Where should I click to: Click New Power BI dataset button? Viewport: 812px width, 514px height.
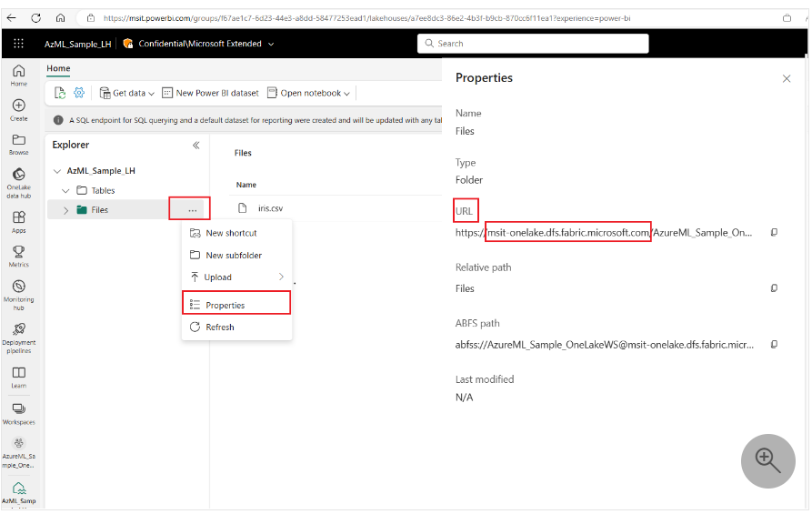(x=210, y=93)
